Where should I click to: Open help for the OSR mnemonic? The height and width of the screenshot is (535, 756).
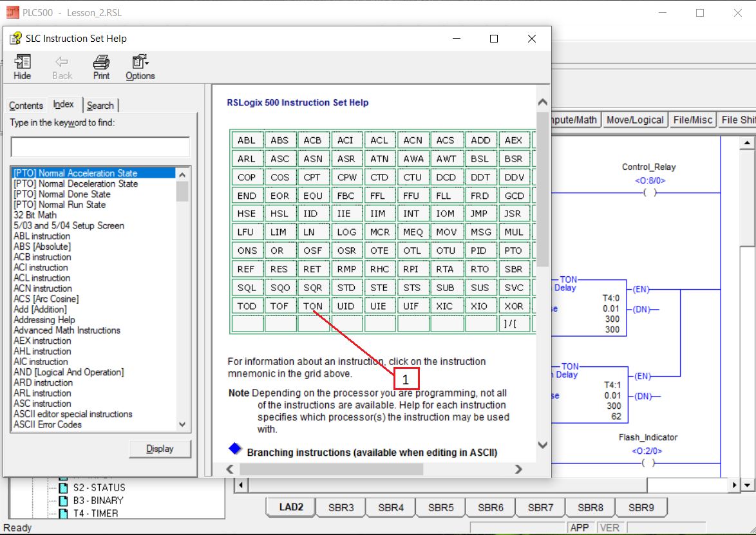[346, 250]
